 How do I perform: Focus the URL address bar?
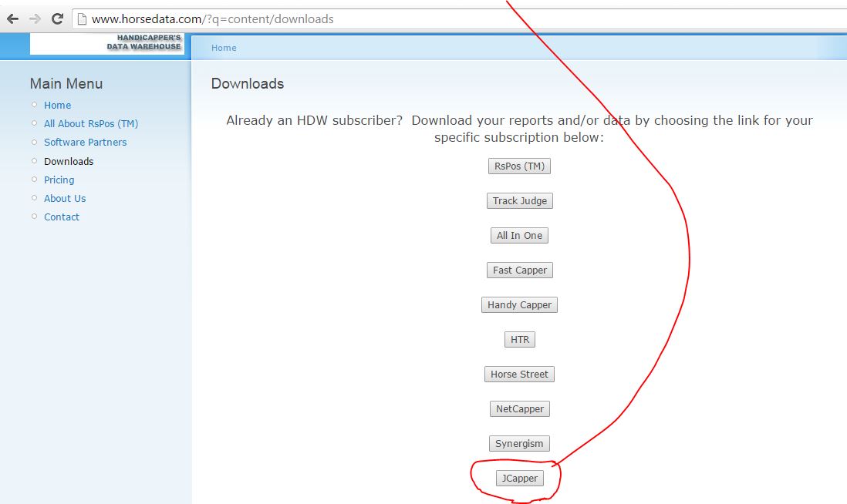click(x=459, y=19)
